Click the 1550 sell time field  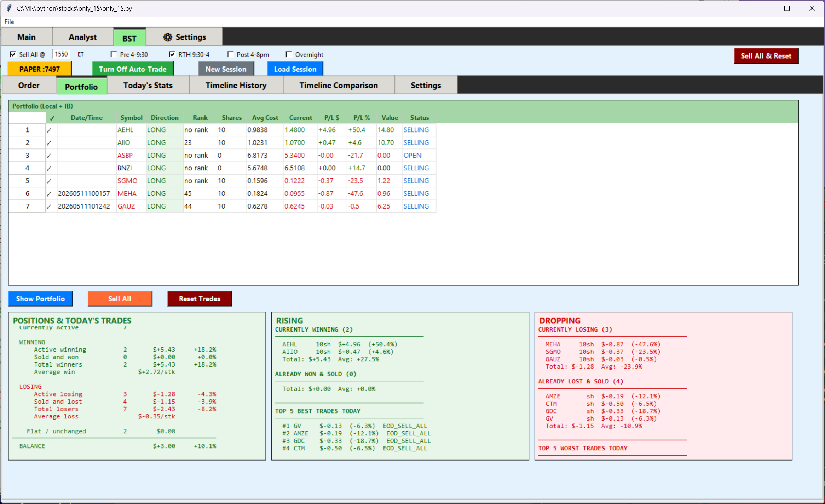[x=61, y=54]
